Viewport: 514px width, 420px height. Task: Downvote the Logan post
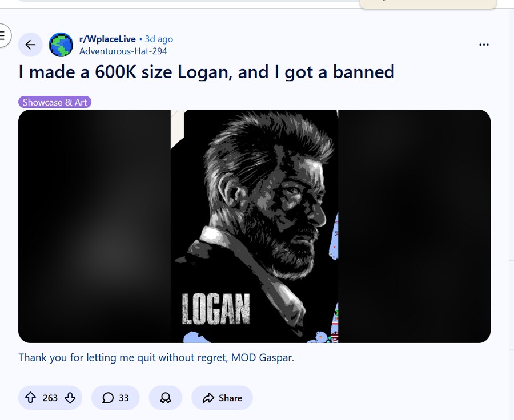tap(70, 398)
